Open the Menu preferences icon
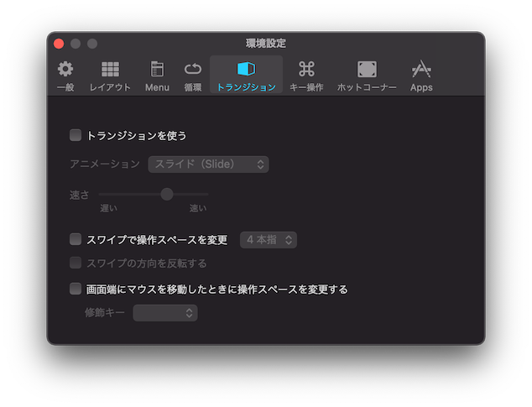 tap(157, 70)
